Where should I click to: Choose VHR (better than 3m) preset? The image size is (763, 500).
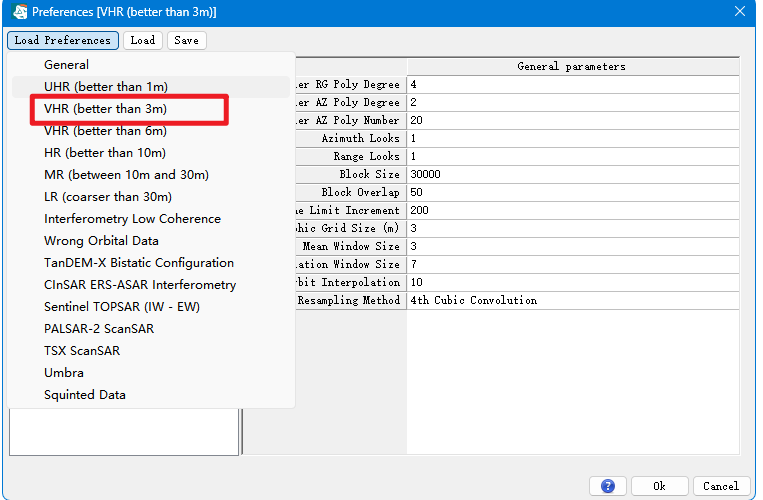(151, 108)
